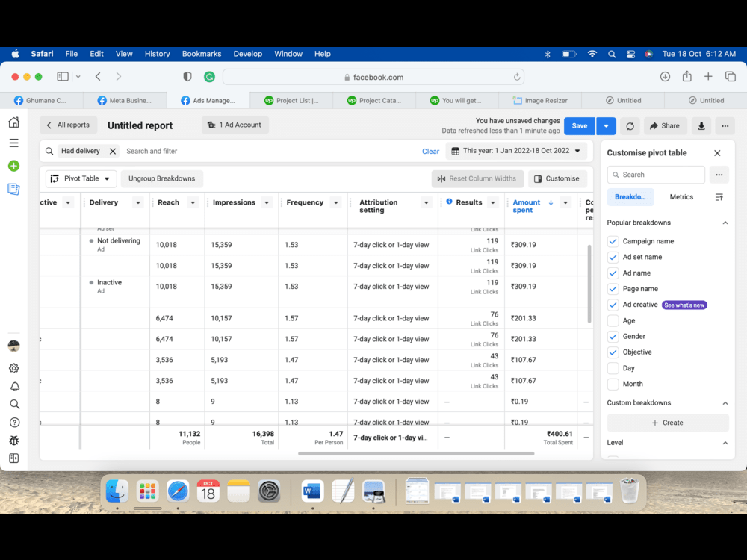The width and height of the screenshot is (747, 560).
Task: Download the report with export icon
Action: [701, 125]
